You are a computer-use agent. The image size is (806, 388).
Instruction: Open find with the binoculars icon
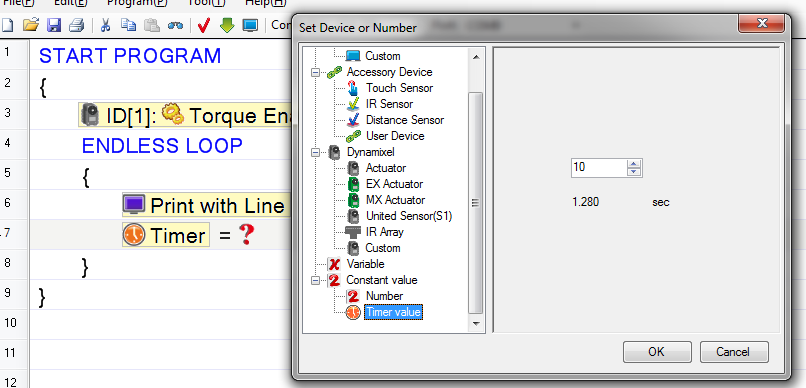(x=175, y=25)
